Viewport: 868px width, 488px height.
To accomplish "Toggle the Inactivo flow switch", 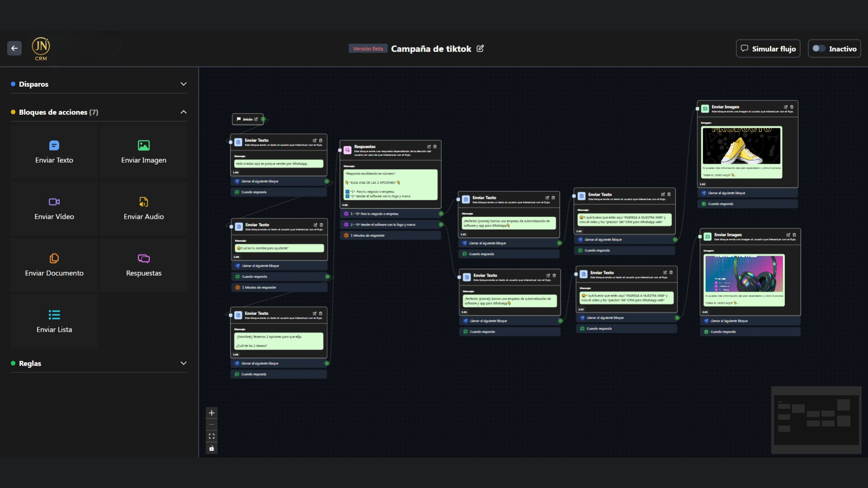I will (x=819, y=49).
